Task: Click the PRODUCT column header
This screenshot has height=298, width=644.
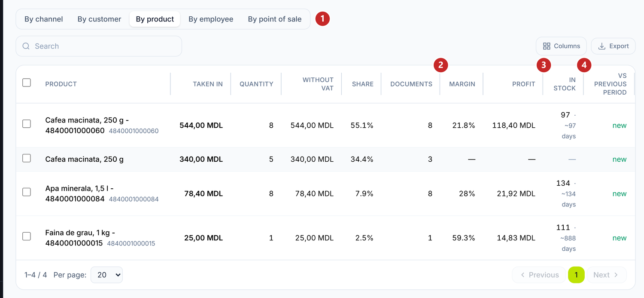Action: (61, 84)
